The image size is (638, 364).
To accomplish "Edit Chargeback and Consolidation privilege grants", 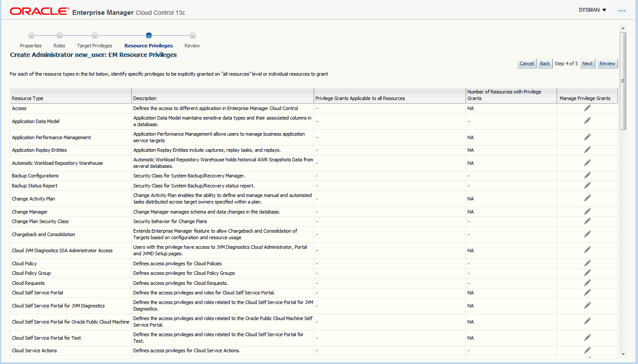I will pos(587,234).
